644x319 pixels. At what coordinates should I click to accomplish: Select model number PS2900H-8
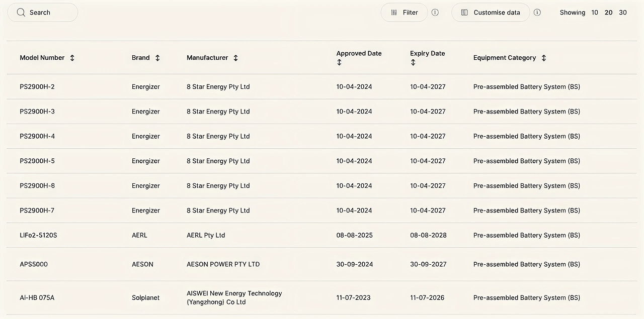tap(37, 186)
